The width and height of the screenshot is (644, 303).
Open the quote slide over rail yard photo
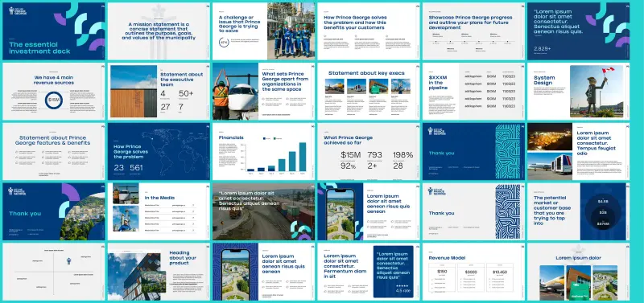pos(263,211)
